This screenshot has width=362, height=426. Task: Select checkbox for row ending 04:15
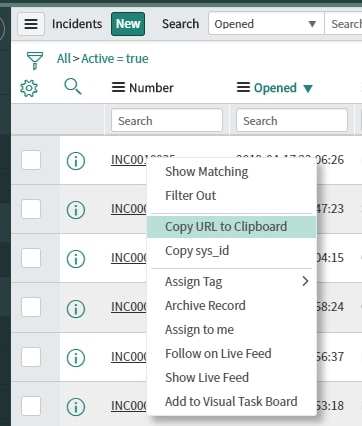(31, 258)
